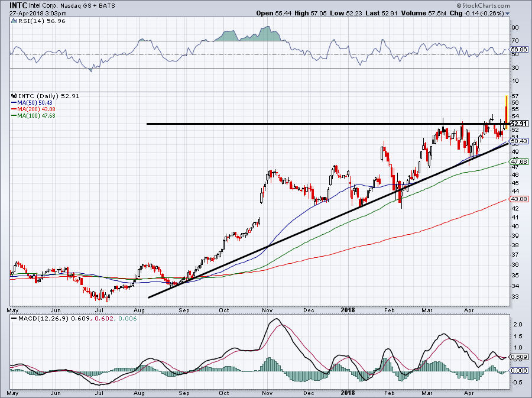Click the INTC (Daily) 52.91 legend label

[x=49, y=96]
